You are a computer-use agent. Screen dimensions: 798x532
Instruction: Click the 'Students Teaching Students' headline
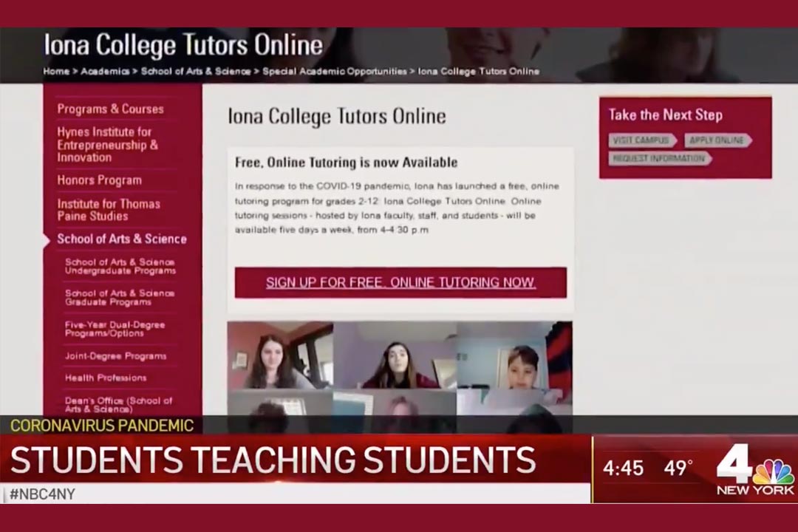click(x=273, y=460)
